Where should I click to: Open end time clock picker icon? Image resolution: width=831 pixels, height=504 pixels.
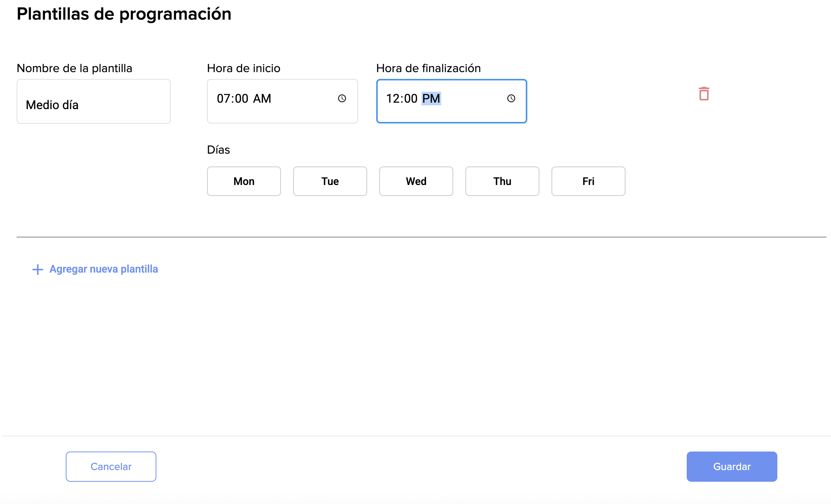click(511, 99)
